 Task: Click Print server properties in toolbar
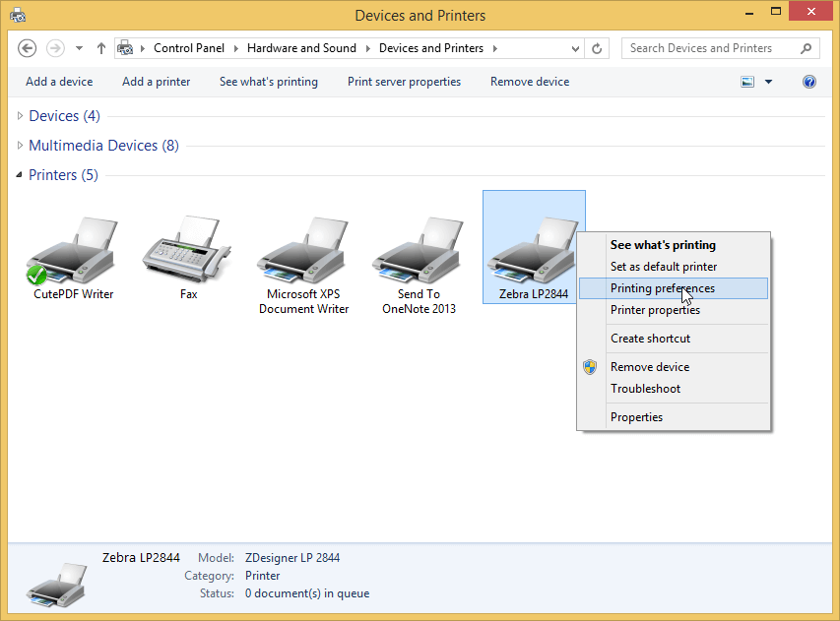click(404, 82)
